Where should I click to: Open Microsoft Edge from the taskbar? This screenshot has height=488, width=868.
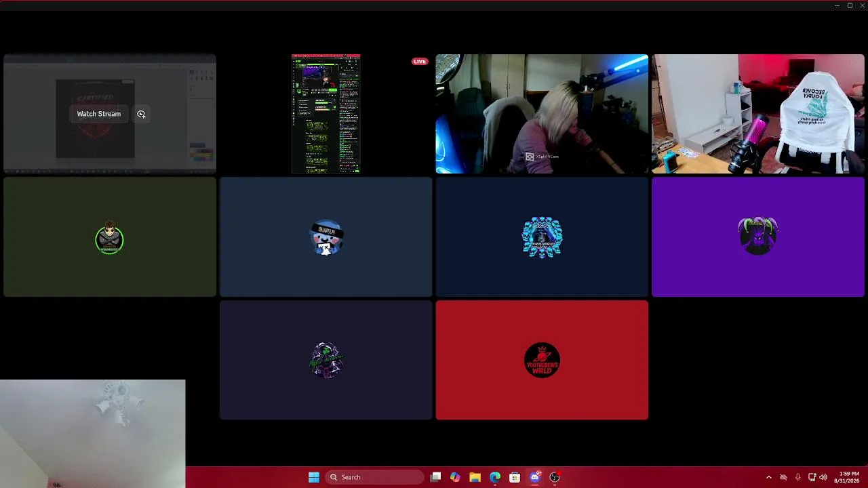pos(495,477)
